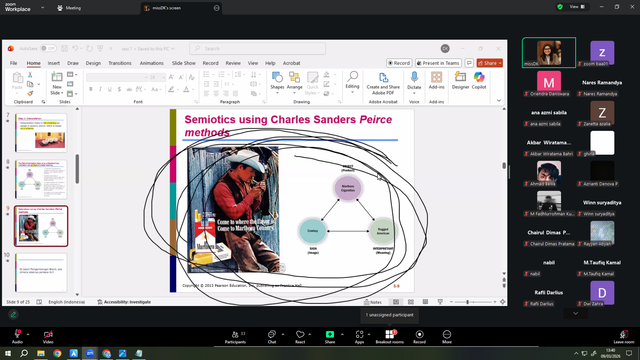Click the Undo arrow in title bar

click(x=75, y=48)
